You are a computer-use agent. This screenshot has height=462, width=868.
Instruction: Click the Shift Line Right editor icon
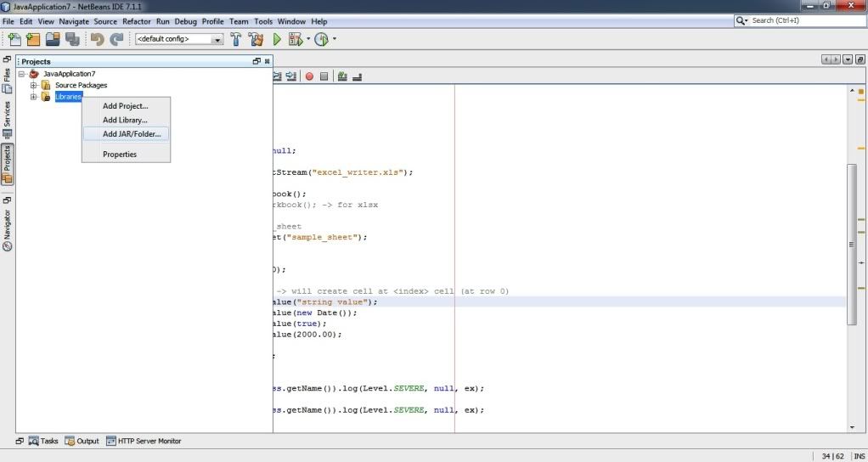pyautogui.click(x=291, y=76)
